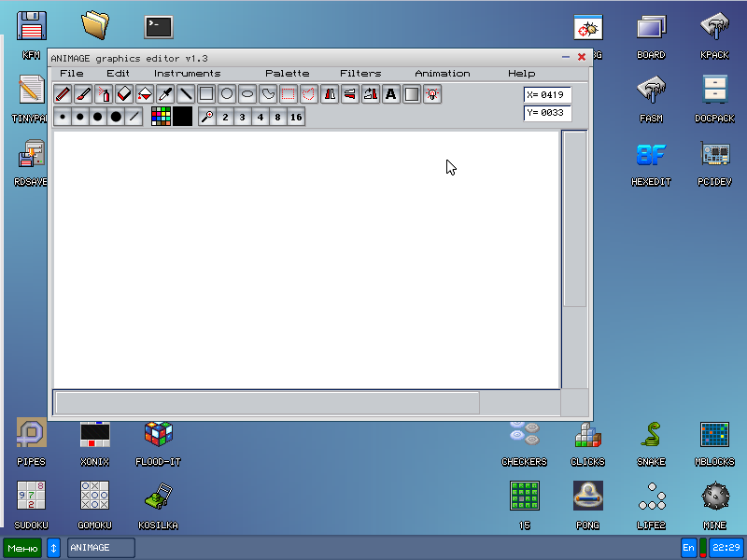747x560 pixels.
Task: Set zoom level to 16
Action: click(296, 118)
